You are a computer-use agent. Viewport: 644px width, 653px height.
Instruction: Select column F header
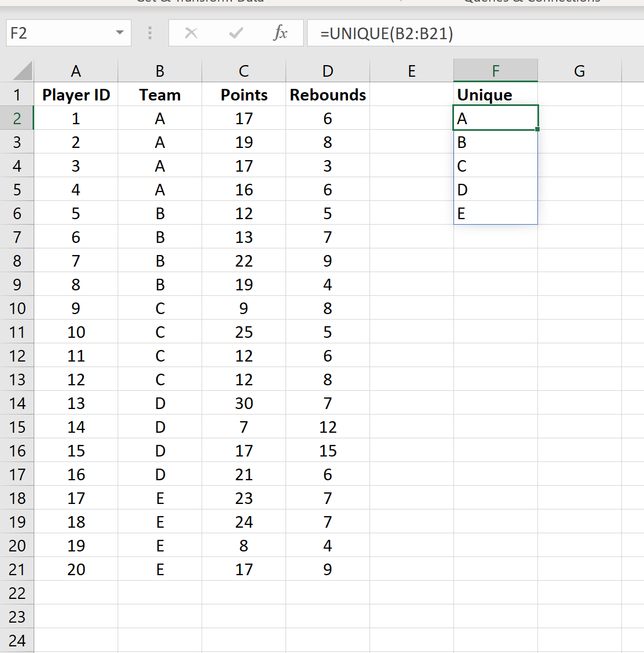point(495,71)
